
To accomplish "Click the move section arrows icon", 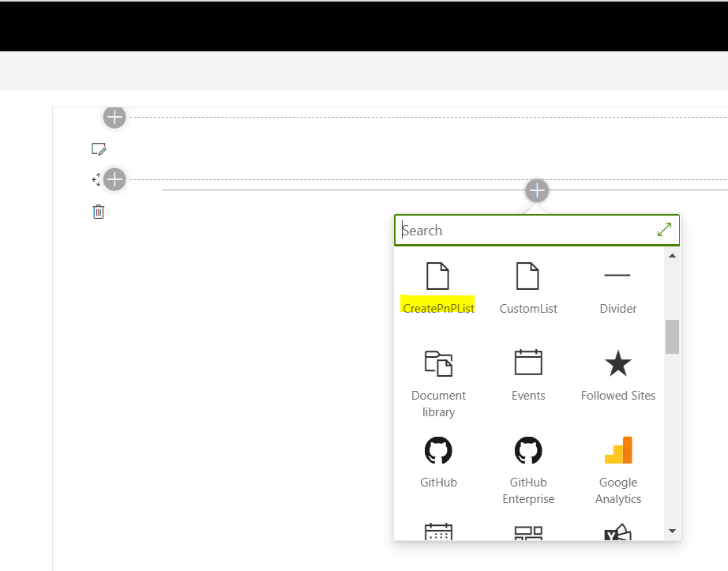I will (96, 179).
